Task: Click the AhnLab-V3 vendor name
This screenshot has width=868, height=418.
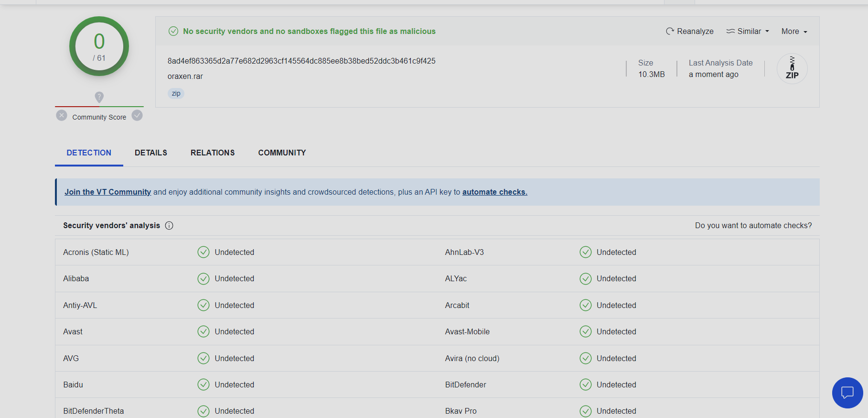Action: (x=464, y=252)
